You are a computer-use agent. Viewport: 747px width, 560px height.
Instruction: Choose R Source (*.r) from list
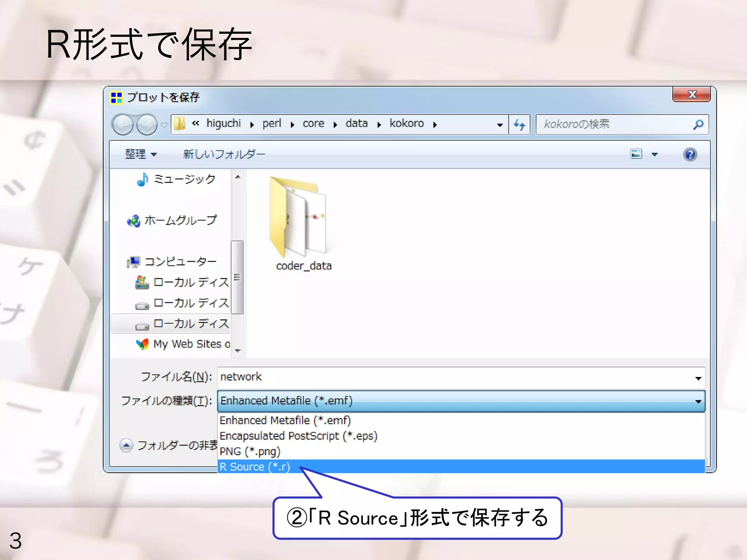tap(461, 467)
